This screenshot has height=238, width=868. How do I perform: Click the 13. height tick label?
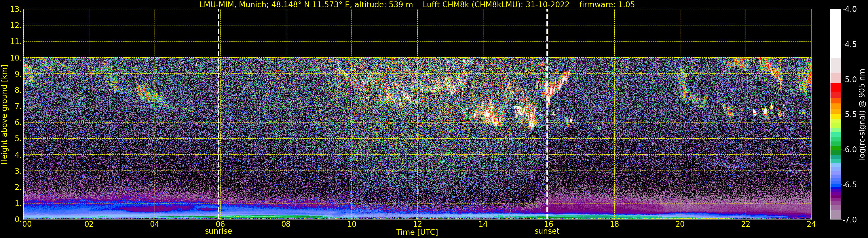16,10
